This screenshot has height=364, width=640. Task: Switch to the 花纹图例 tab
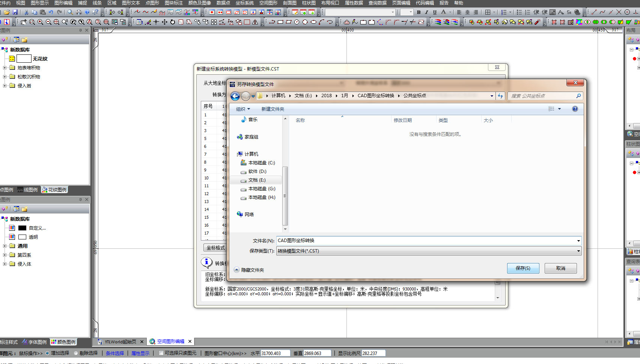[x=54, y=190]
